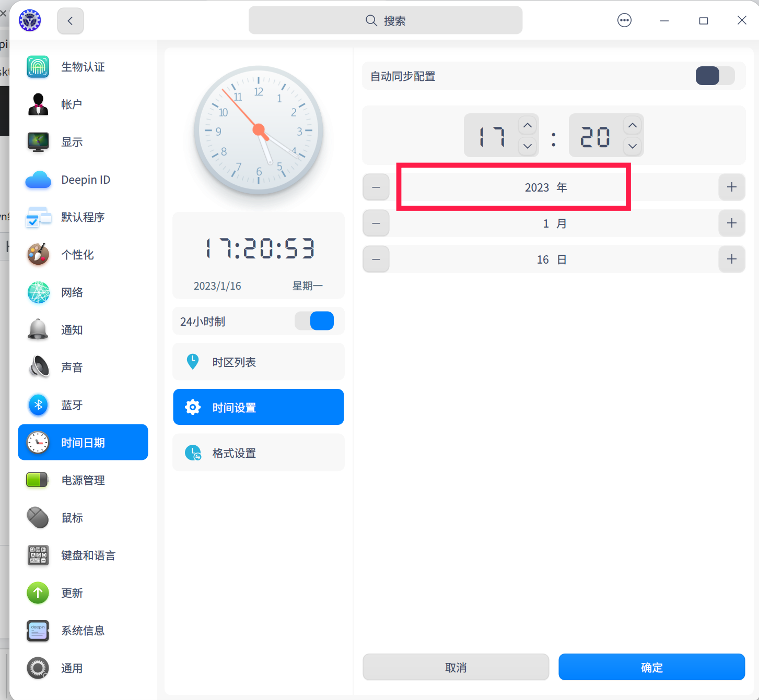The height and width of the screenshot is (700, 759).
Task: Select the 时区列表 menu label
Action: (234, 362)
